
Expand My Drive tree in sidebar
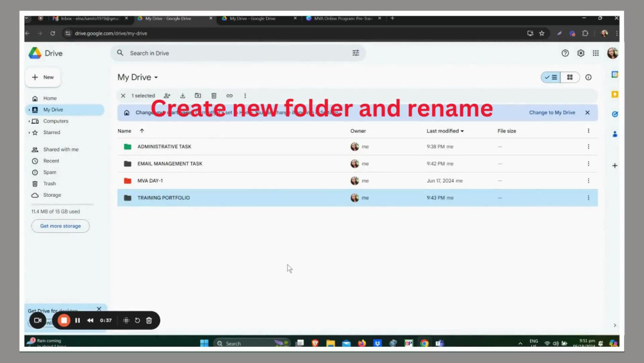point(29,110)
